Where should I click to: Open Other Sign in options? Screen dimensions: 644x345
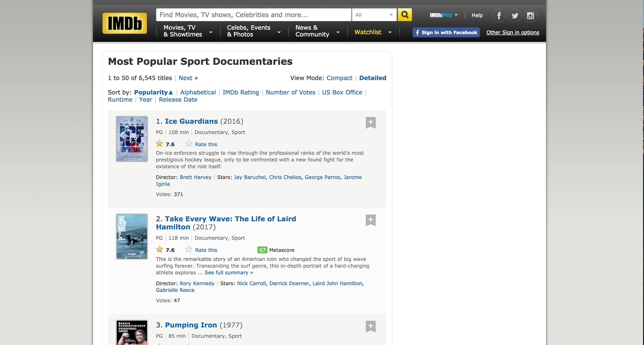click(x=513, y=32)
